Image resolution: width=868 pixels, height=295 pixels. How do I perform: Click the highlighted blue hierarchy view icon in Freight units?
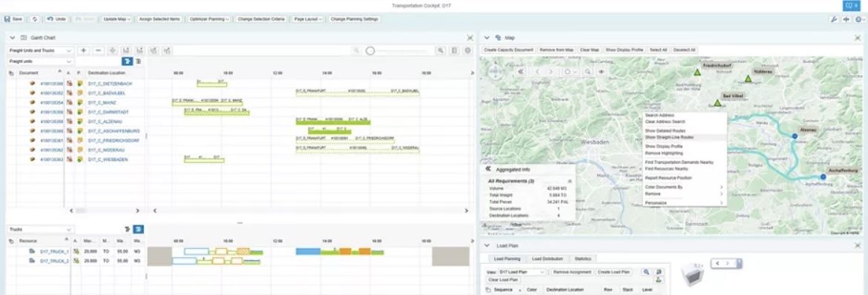coord(127,62)
